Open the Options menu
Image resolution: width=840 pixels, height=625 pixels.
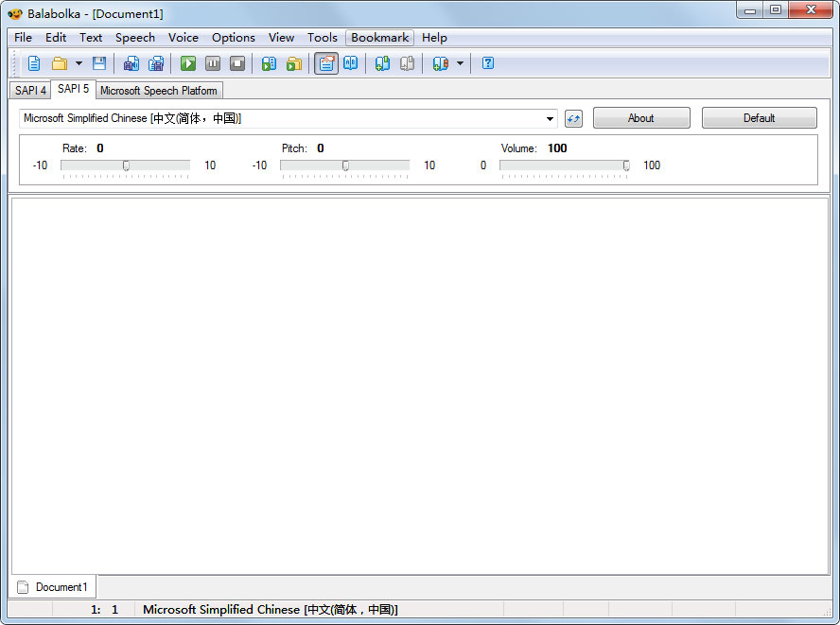[x=234, y=38]
